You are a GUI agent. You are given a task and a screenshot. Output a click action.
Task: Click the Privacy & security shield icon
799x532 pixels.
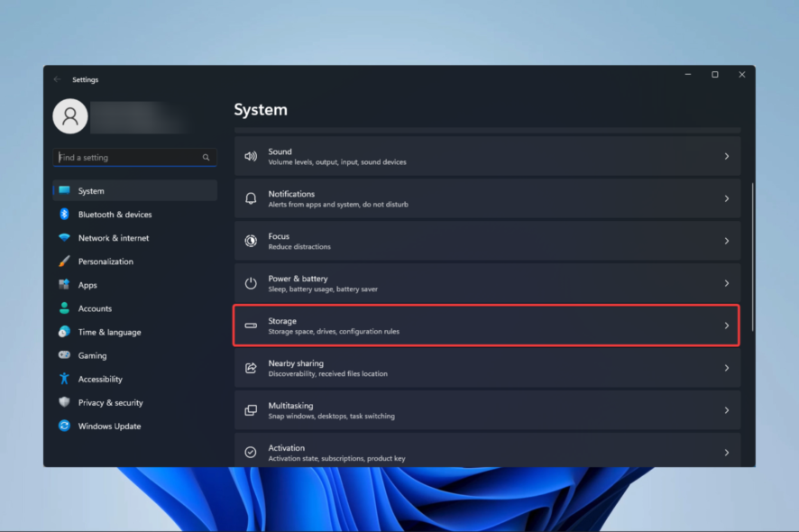64,402
